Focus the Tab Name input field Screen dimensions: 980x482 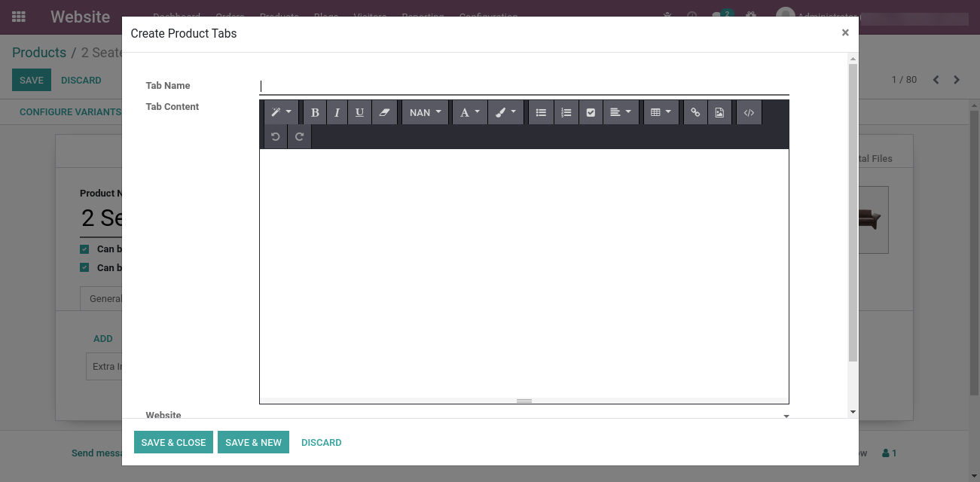[524, 87]
